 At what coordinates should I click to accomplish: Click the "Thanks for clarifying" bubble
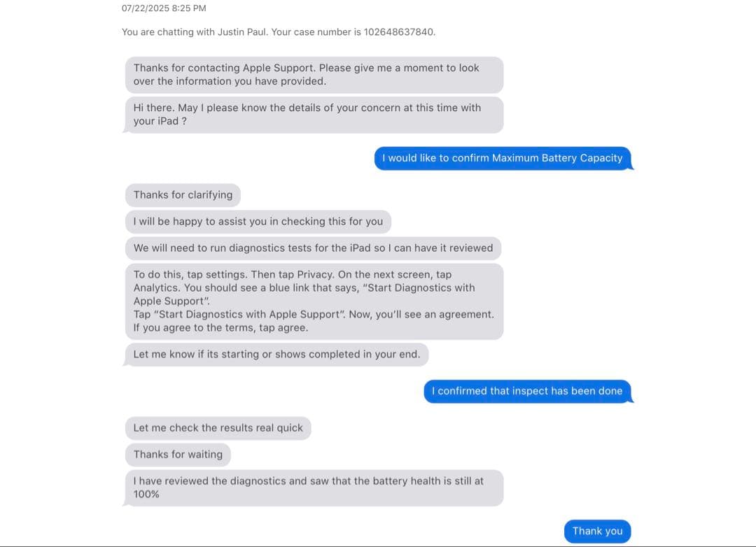(183, 195)
